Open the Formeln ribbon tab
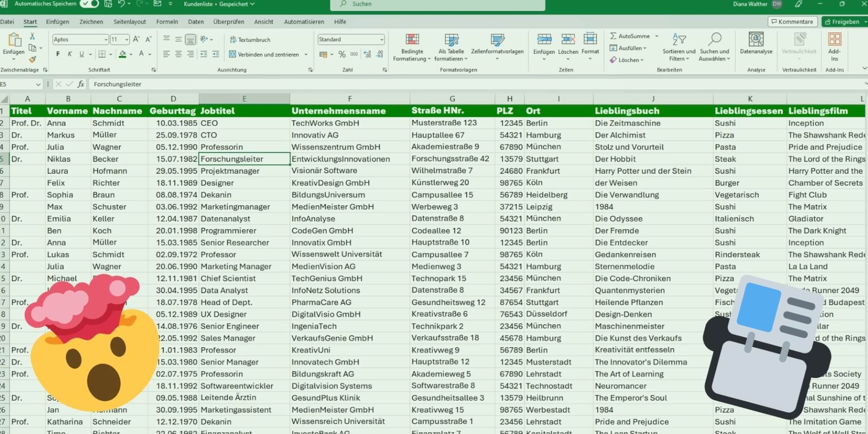Screen dimensions: 868x434 point(167,22)
